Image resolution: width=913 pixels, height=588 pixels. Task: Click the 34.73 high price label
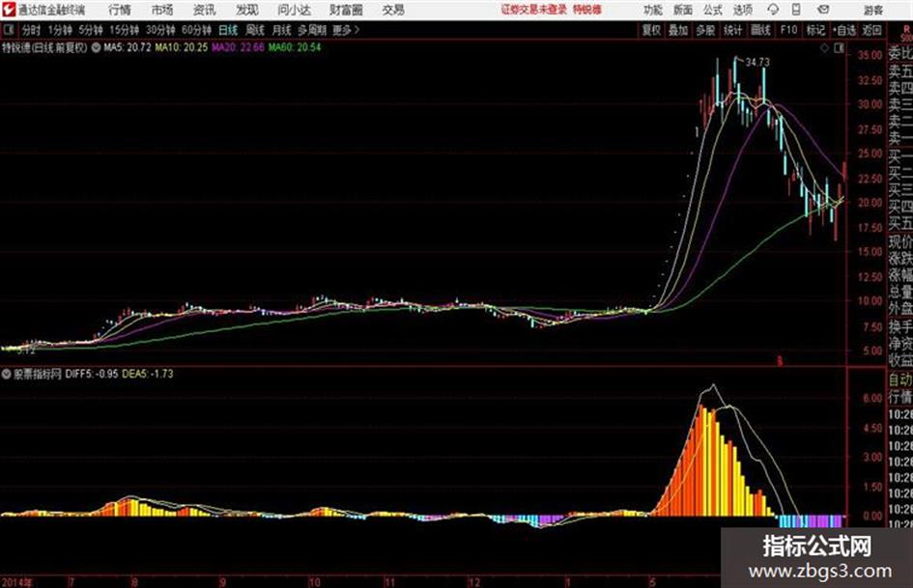(756, 62)
